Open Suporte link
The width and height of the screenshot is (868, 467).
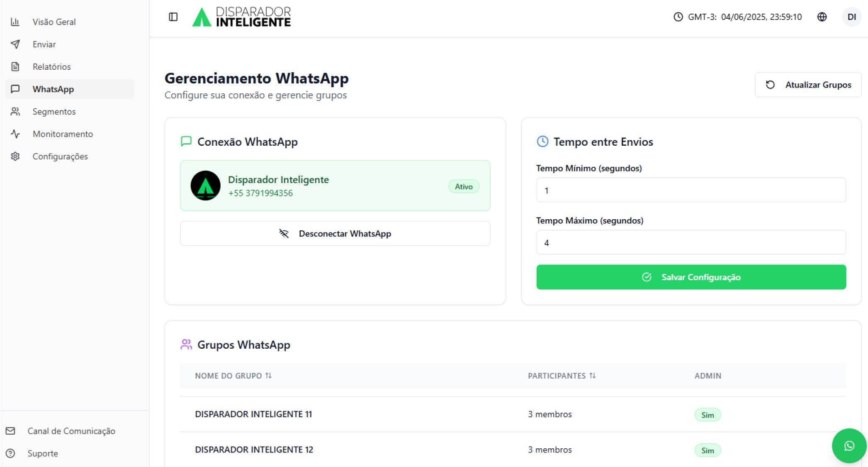pyautogui.click(x=43, y=453)
